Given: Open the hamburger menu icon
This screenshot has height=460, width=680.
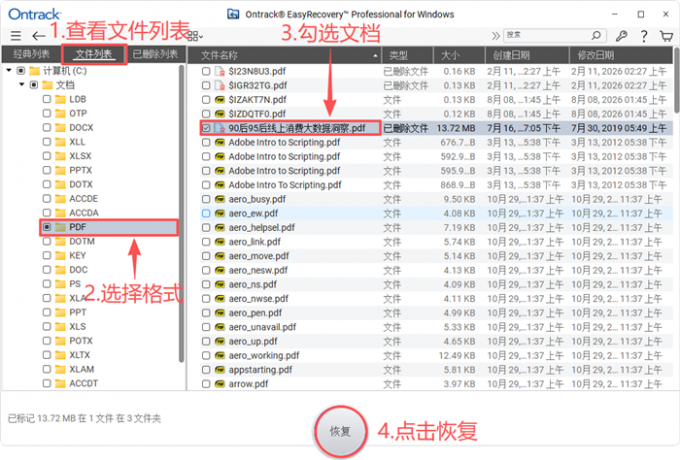Looking at the screenshot, I should tap(16, 36).
